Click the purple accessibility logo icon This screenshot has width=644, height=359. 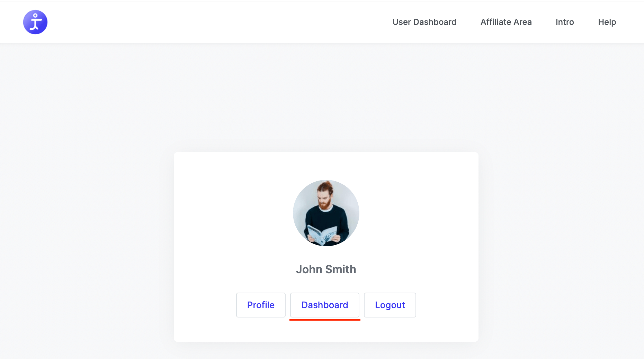click(35, 22)
